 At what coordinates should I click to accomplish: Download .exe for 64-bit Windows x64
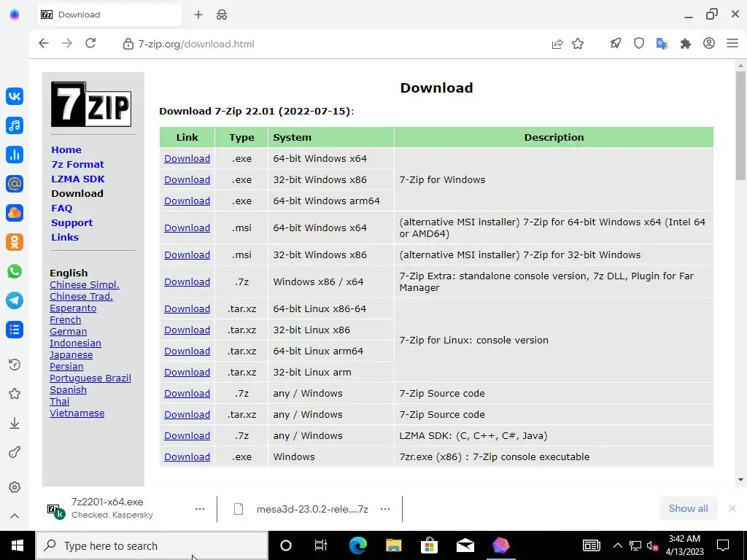[x=187, y=158]
